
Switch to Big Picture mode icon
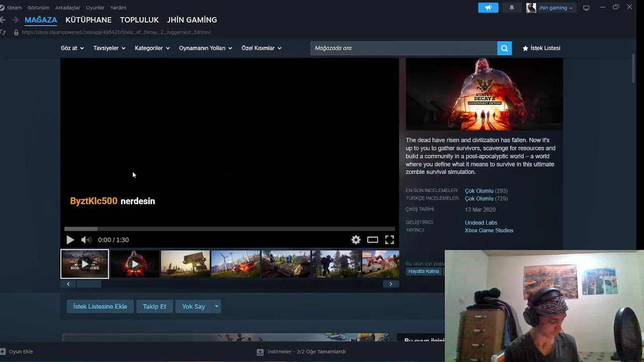[586, 8]
